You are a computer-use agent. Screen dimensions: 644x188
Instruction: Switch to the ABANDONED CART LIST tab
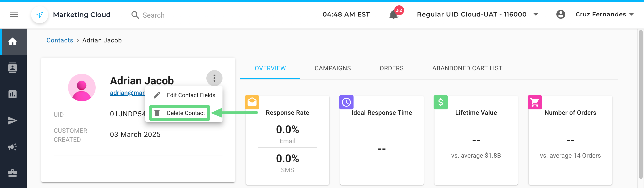(467, 68)
